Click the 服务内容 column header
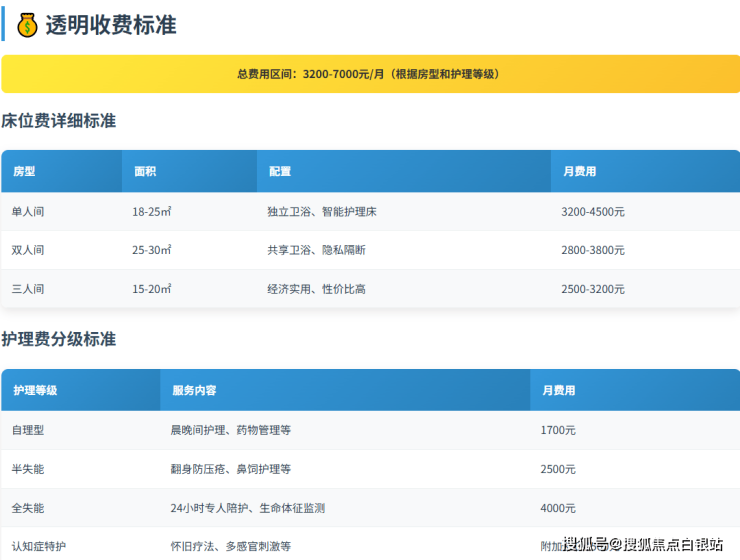Viewport: 740px width, 560px height. point(194,390)
